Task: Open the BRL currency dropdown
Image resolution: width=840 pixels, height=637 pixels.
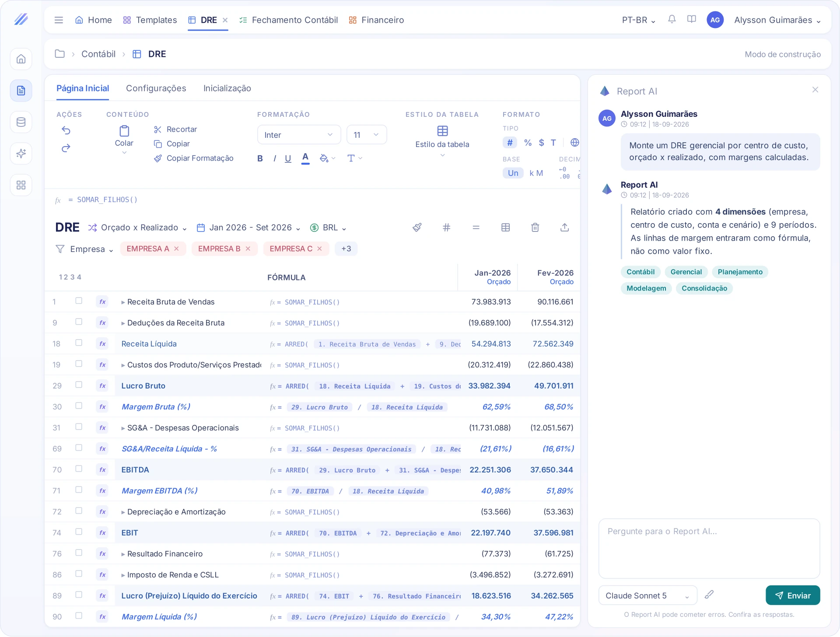Action: pos(329,228)
